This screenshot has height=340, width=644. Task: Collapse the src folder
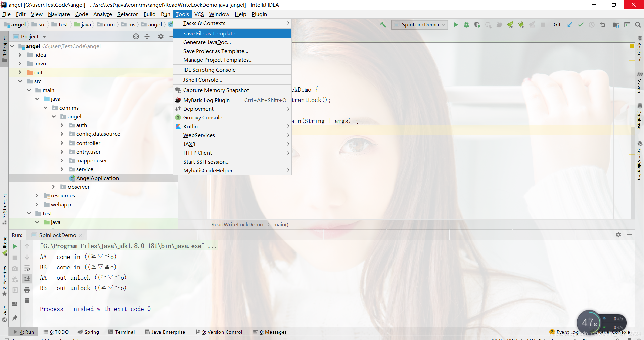(x=20, y=81)
